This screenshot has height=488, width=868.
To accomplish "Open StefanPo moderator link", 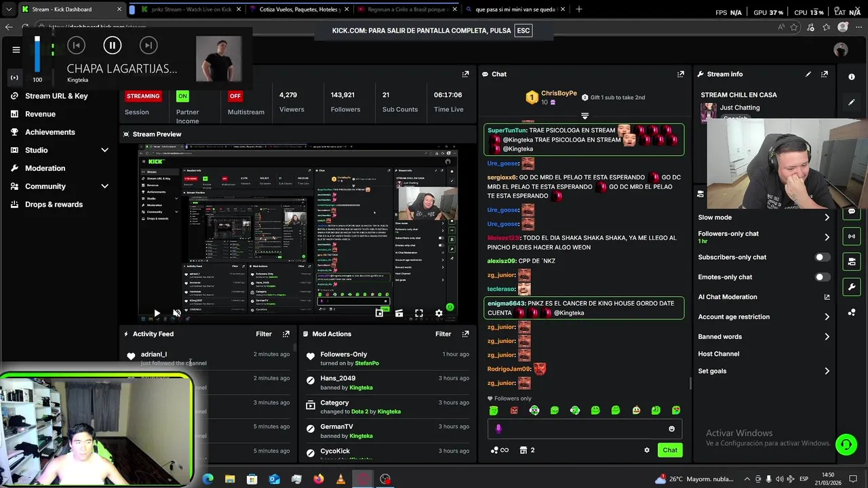I will pos(367,363).
